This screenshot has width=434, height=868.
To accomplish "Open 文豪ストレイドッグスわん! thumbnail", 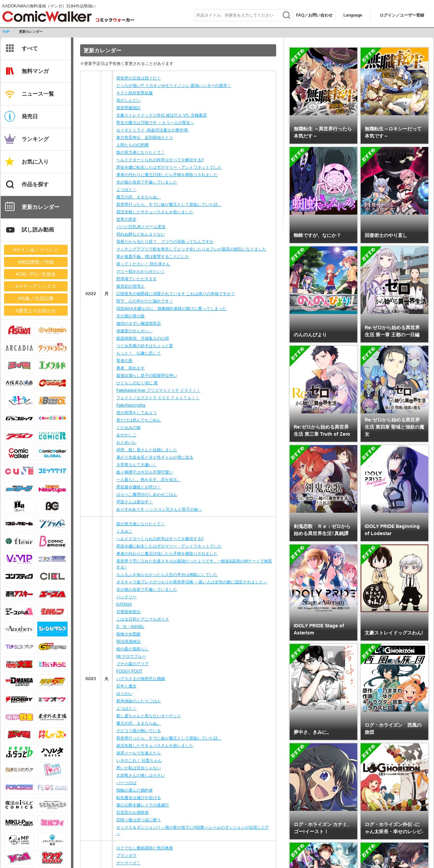I will pos(394,593).
